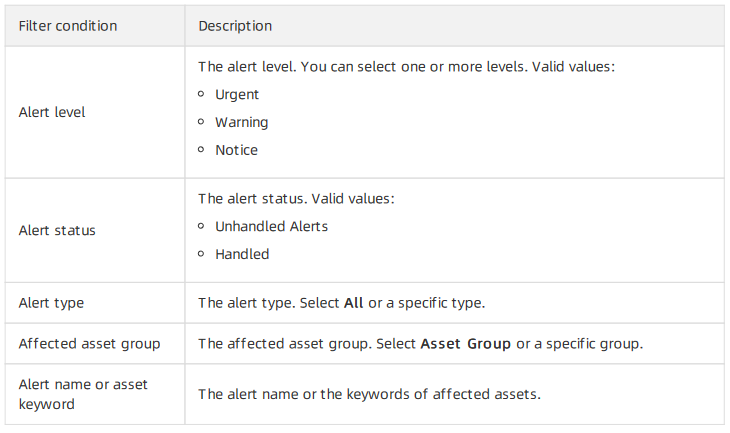The width and height of the screenshot is (730, 433).
Task: Select the 'Alert level' row label
Action: coord(52,112)
